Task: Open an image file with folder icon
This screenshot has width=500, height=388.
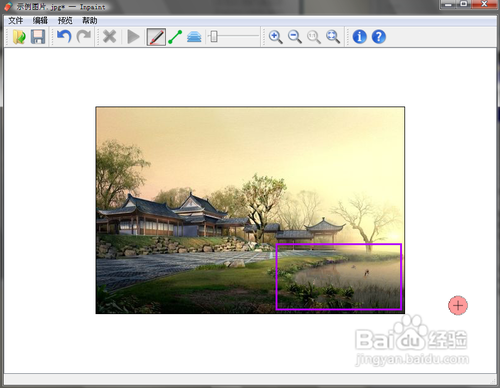Action: [19, 37]
